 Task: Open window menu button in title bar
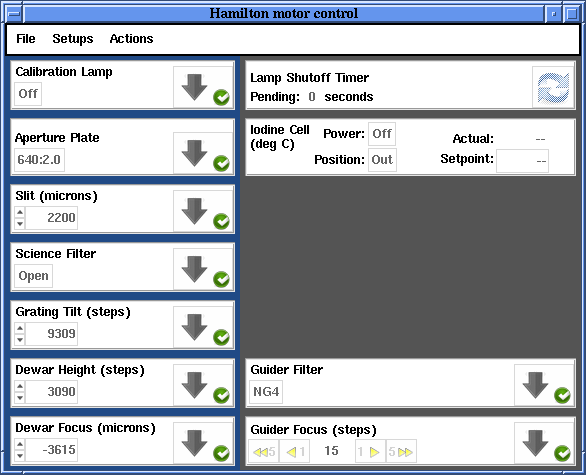click(15, 14)
